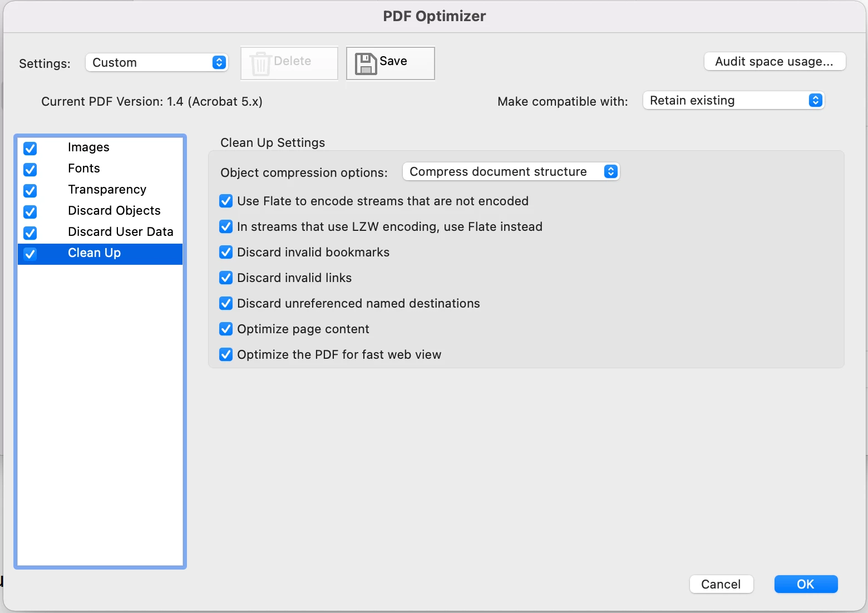Select the Transparency panel in list

click(x=100, y=190)
